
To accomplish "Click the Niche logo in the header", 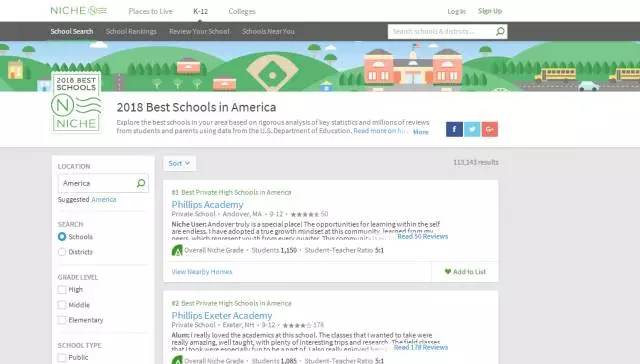I will (78, 11).
